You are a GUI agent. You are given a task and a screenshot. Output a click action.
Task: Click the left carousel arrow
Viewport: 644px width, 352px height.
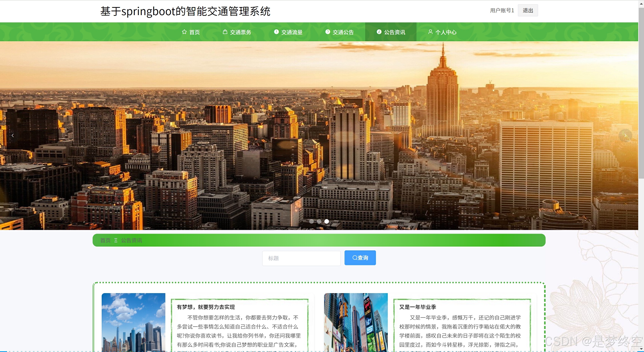pyautogui.click(x=13, y=135)
